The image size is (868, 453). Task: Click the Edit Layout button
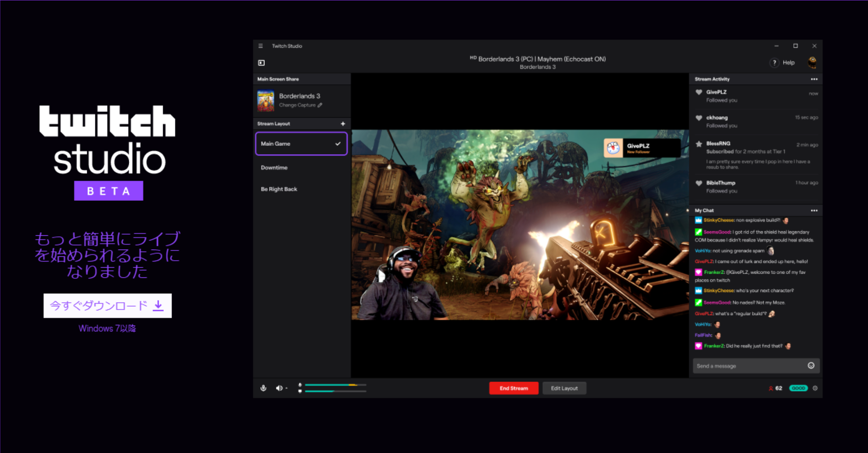pos(564,388)
